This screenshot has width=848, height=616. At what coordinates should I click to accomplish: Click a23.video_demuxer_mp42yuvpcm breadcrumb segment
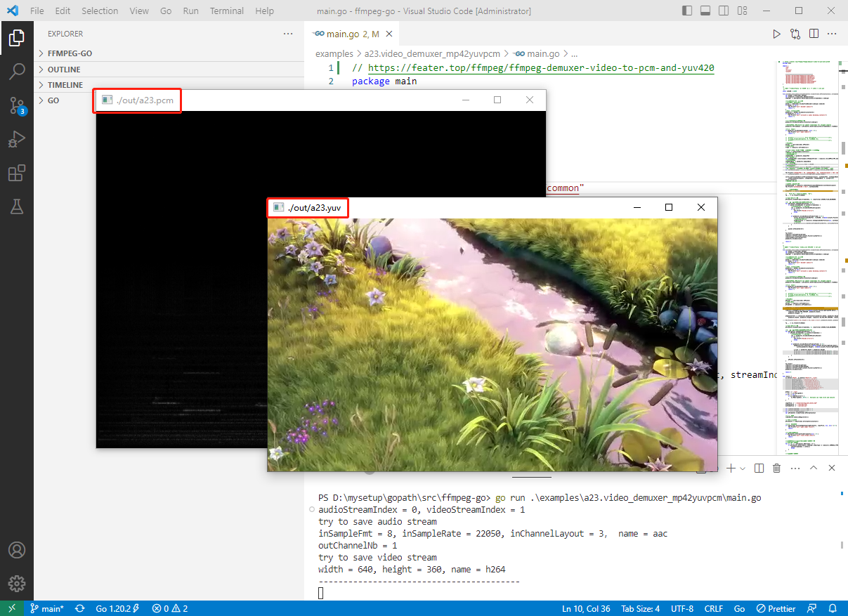432,53
